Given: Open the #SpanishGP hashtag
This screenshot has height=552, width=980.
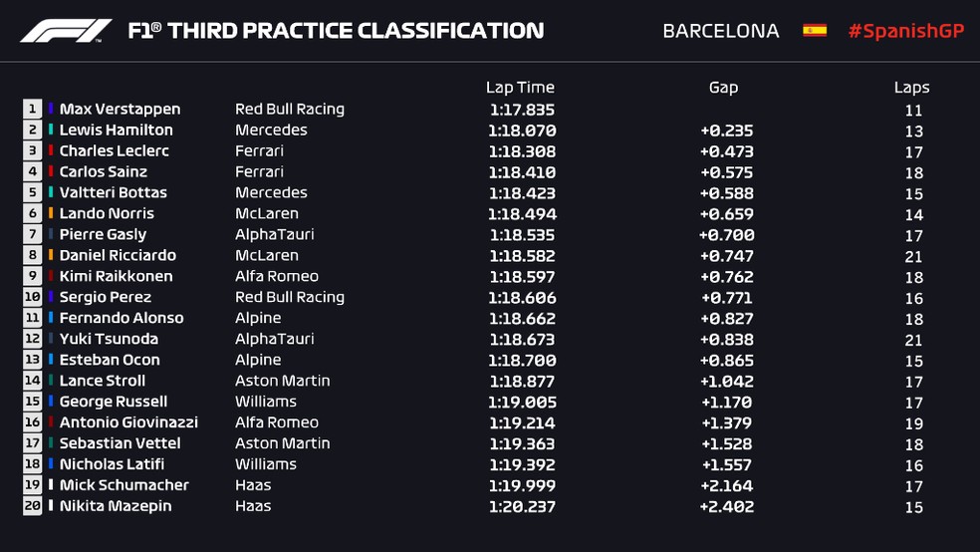Looking at the screenshot, I should 905,31.
